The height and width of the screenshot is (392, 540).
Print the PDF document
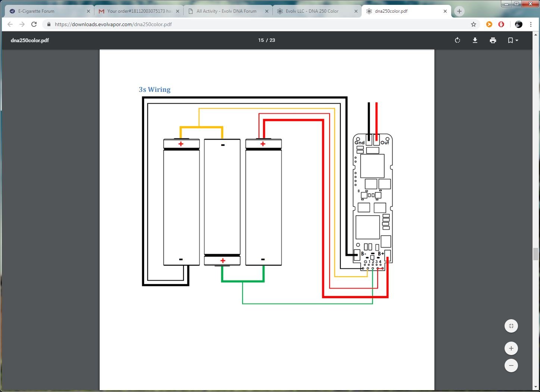coord(493,40)
